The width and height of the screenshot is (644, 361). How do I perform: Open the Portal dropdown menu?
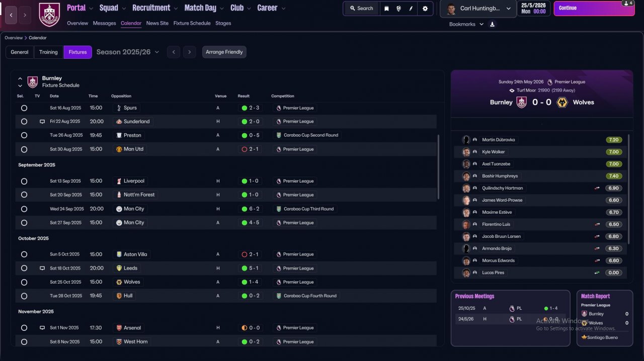click(79, 8)
